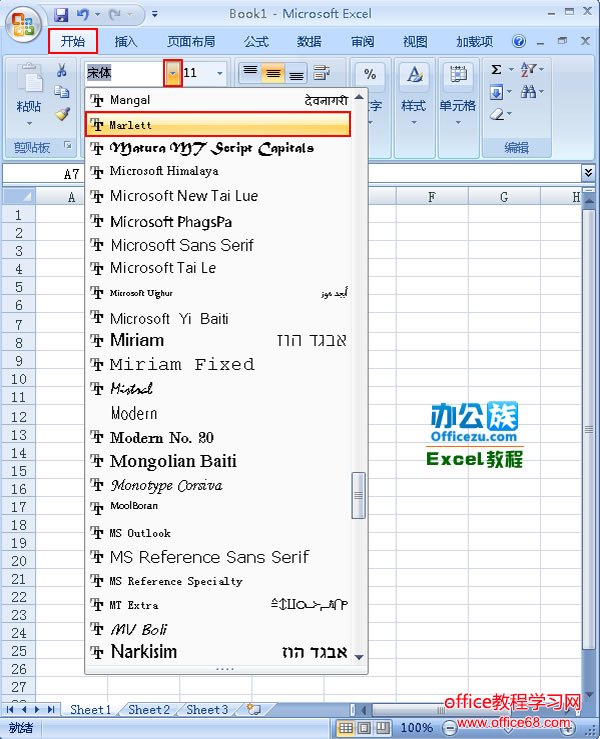Switch to Page Layout view
600x739 pixels.
pyautogui.click(x=364, y=728)
